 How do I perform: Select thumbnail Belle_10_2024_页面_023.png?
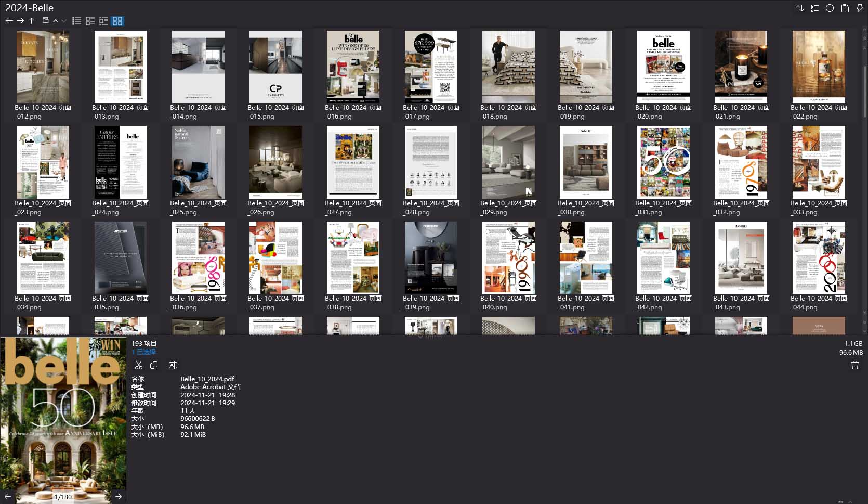click(x=43, y=162)
